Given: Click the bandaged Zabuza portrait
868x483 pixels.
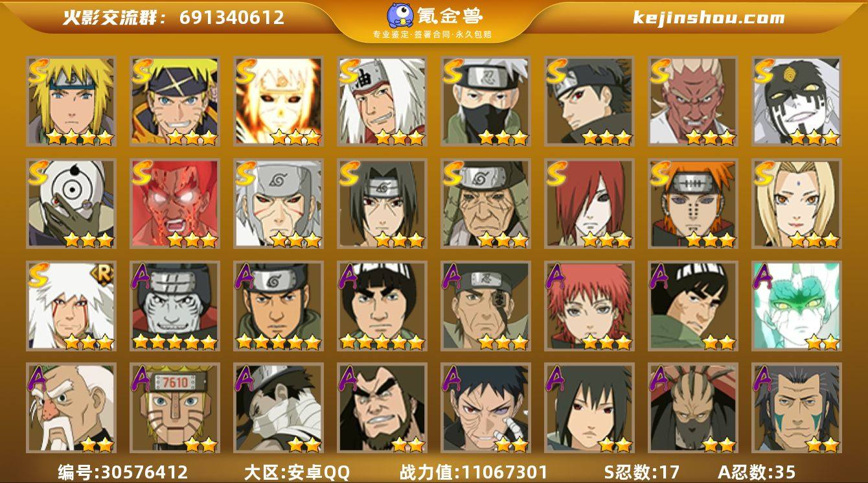Looking at the screenshot, I should [278, 408].
